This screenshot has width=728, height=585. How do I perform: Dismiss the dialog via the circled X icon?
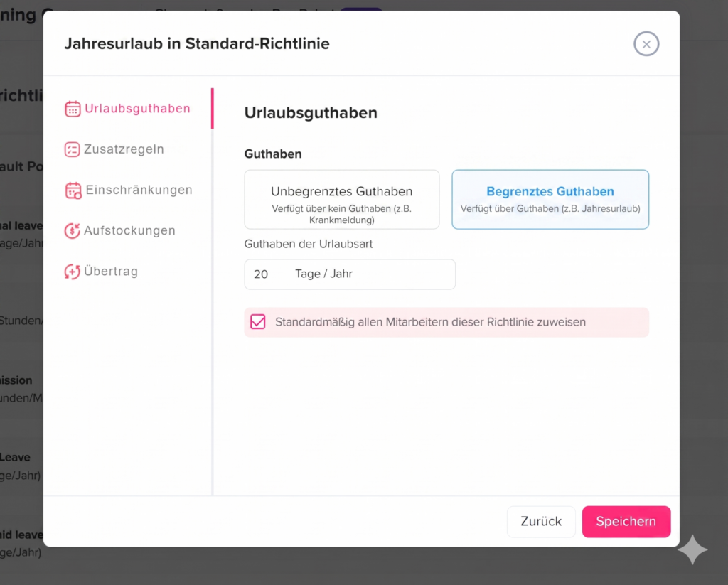tap(646, 44)
